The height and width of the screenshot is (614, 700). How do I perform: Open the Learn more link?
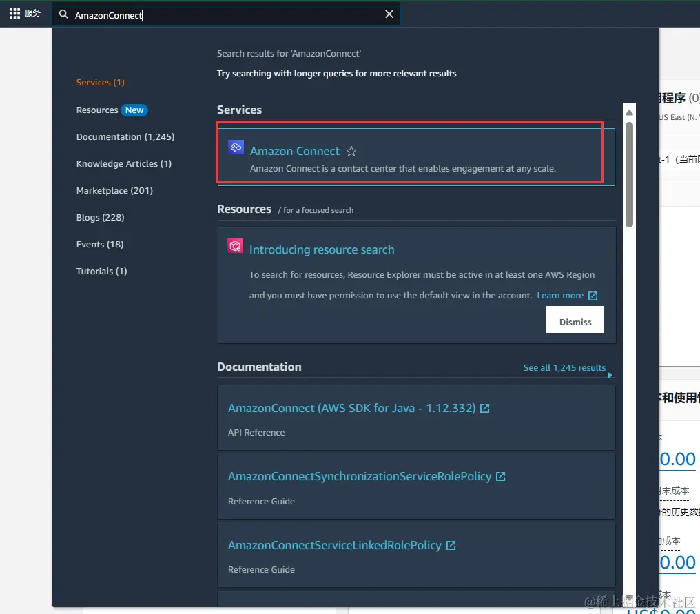tap(560, 296)
